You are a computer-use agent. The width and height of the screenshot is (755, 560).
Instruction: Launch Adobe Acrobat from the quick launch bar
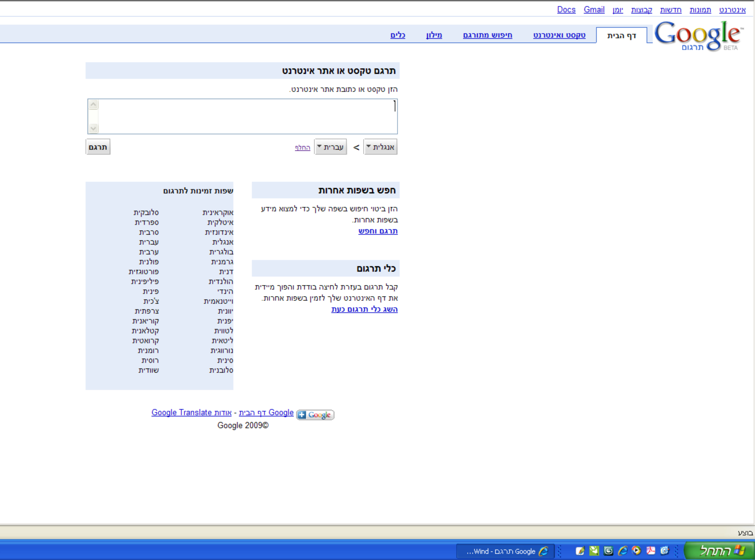click(651, 551)
